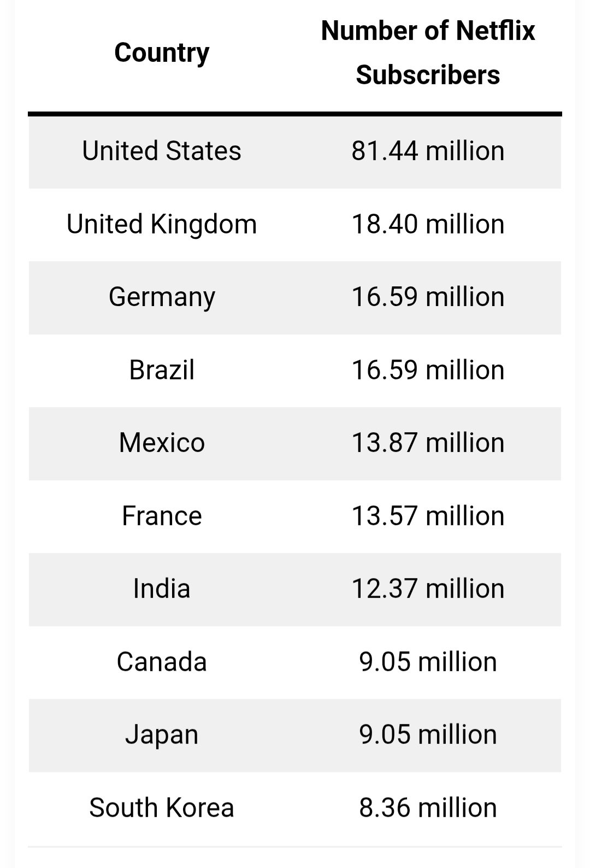Select the Canada country cell
The width and height of the screenshot is (590, 868).
click(162, 662)
